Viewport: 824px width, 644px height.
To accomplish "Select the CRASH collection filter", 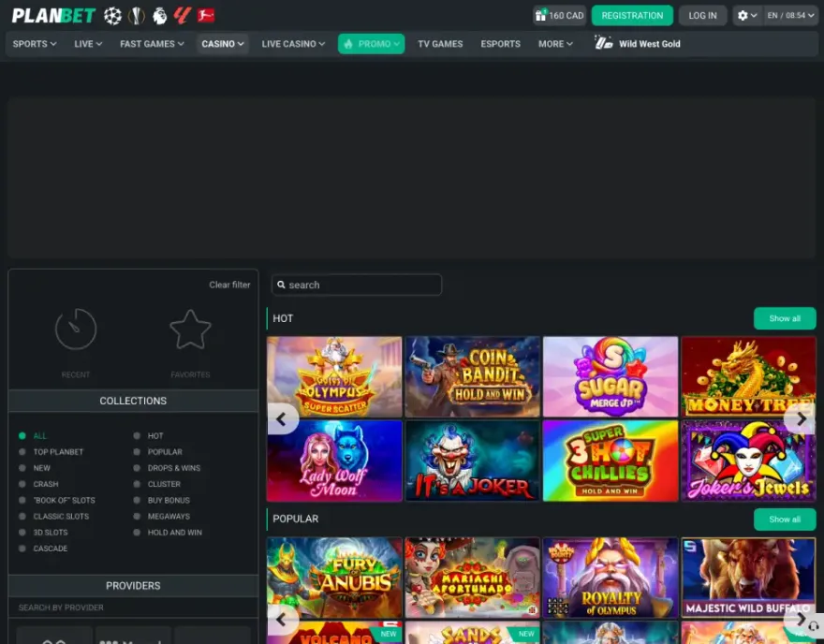I will tap(38, 484).
